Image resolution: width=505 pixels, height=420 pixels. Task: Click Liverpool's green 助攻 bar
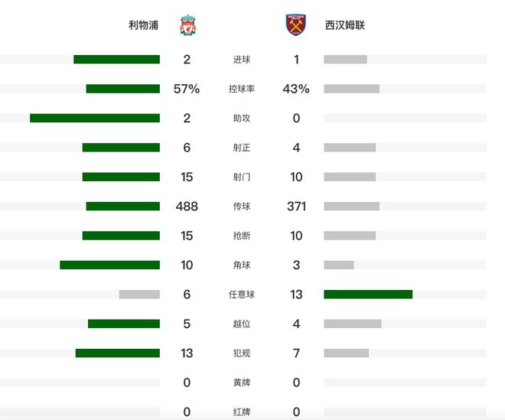[95, 118]
